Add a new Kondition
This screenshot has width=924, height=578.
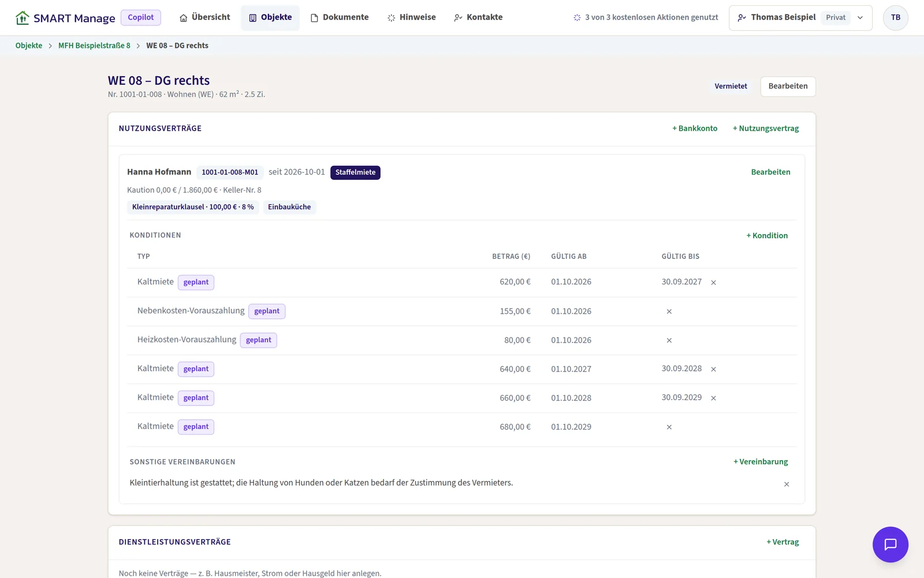point(767,236)
